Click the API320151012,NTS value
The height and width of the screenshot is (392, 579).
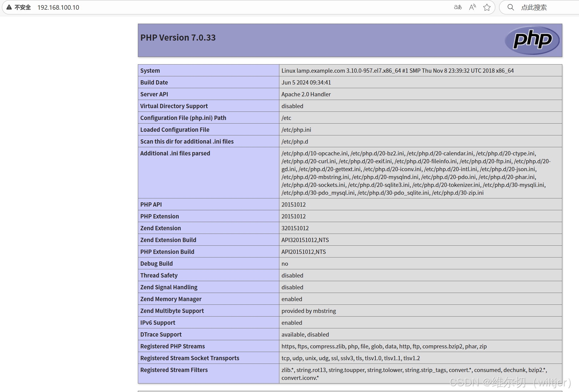[x=305, y=240]
